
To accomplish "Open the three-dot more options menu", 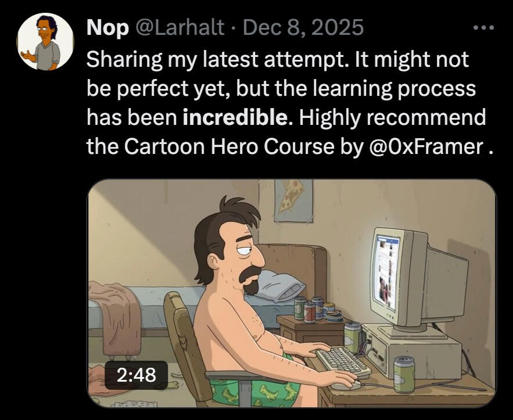I will tap(483, 27).
